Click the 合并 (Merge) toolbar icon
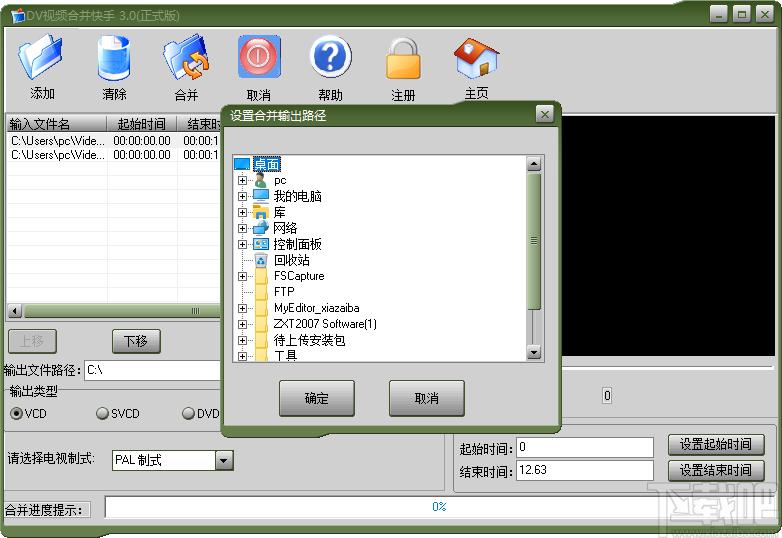This screenshot has height=538, width=782. (x=186, y=57)
